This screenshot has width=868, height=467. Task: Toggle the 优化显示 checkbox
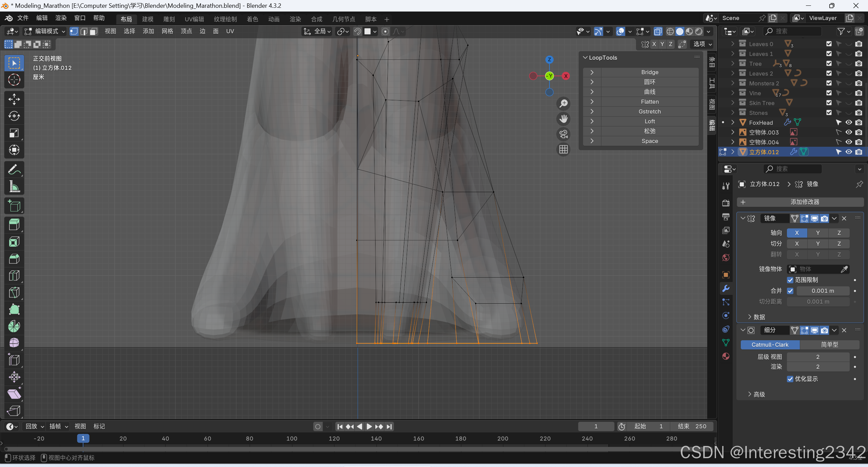click(790, 379)
